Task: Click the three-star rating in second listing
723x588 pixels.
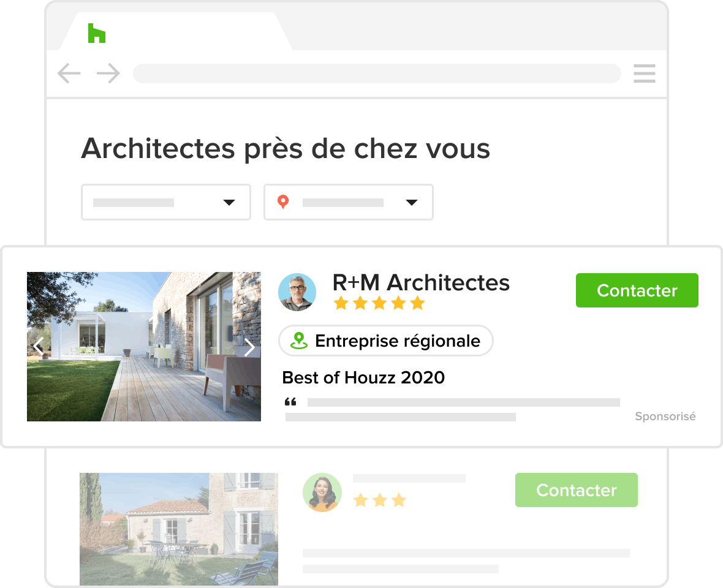Action: coord(379,500)
